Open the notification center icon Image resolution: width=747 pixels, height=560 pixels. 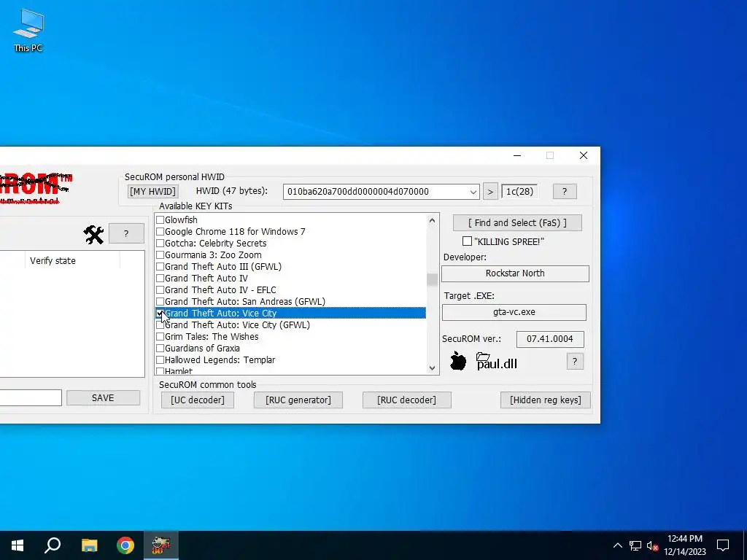(x=723, y=545)
